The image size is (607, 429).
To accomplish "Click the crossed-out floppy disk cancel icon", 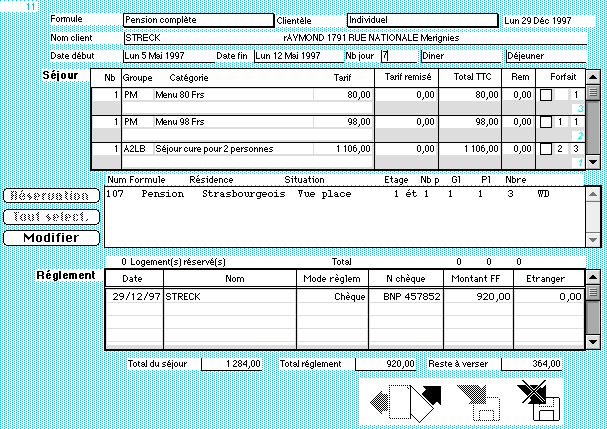I will tap(539, 401).
